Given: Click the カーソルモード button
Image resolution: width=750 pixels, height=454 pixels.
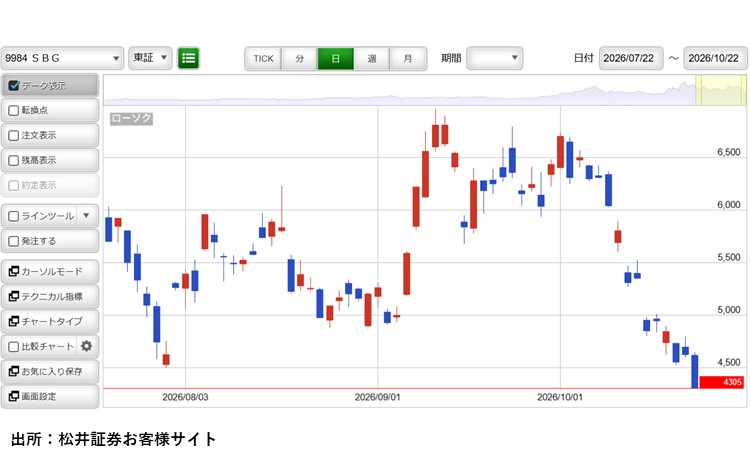Looking at the screenshot, I should click(x=50, y=271).
